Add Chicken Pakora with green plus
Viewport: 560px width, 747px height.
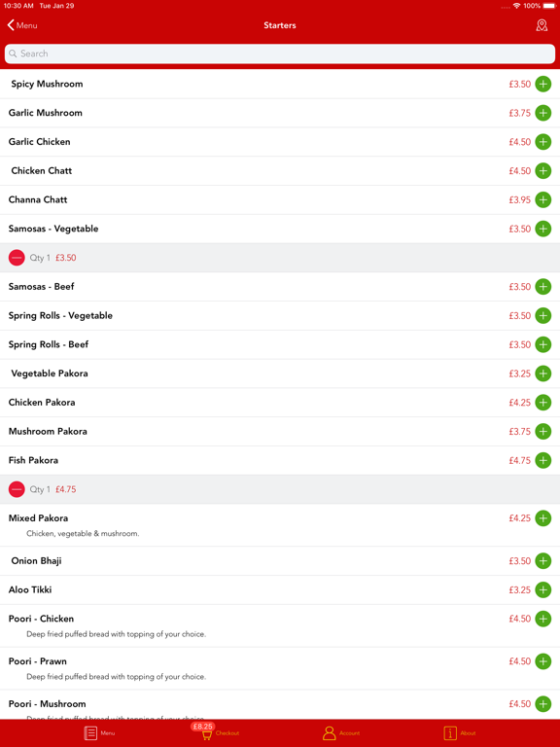[x=542, y=403]
